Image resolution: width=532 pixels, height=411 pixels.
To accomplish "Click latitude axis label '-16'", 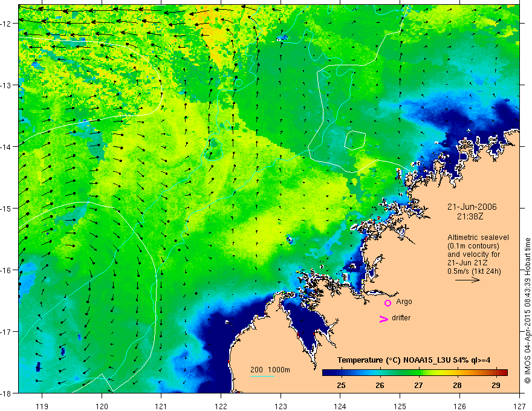I will tap(7, 270).
